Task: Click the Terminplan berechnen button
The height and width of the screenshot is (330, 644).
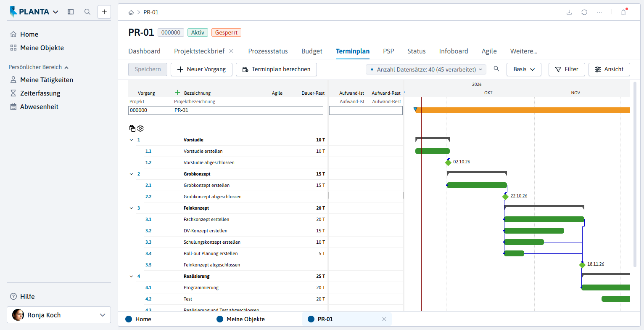Action: coord(276,69)
